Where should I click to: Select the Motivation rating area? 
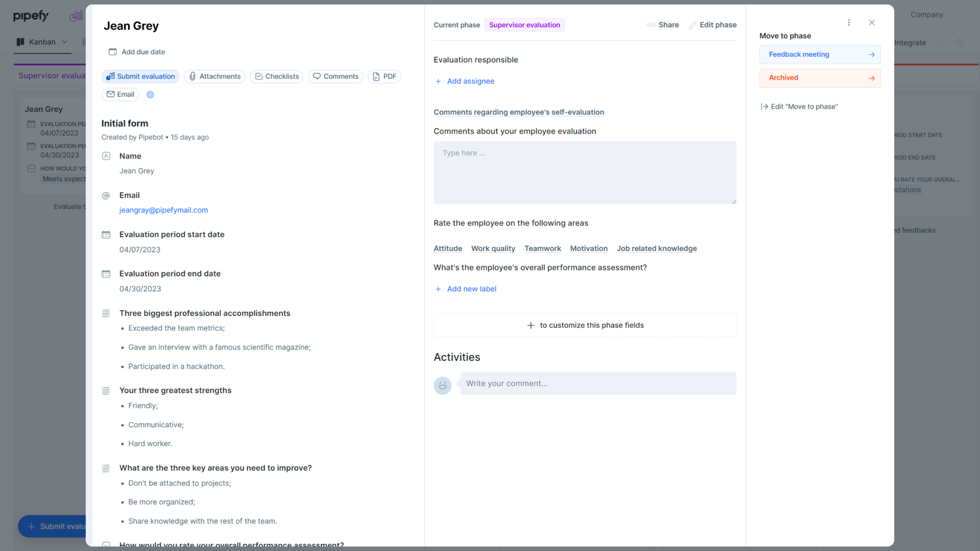589,248
